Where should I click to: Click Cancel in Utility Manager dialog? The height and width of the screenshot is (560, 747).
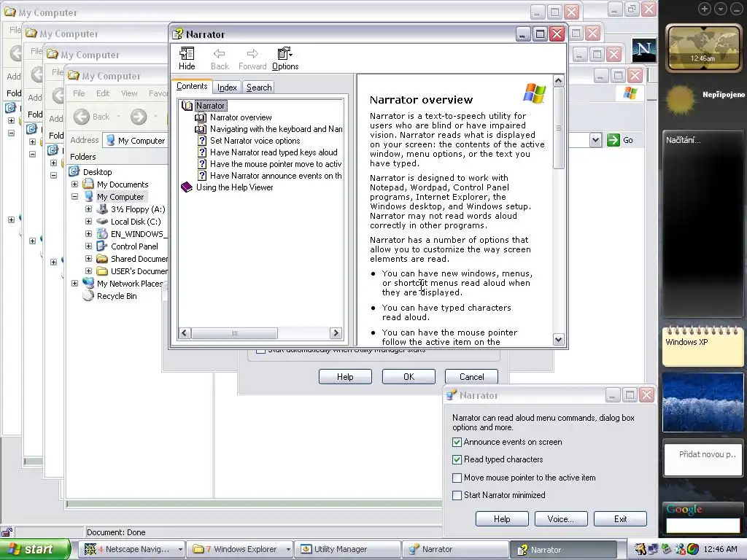(x=472, y=377)
